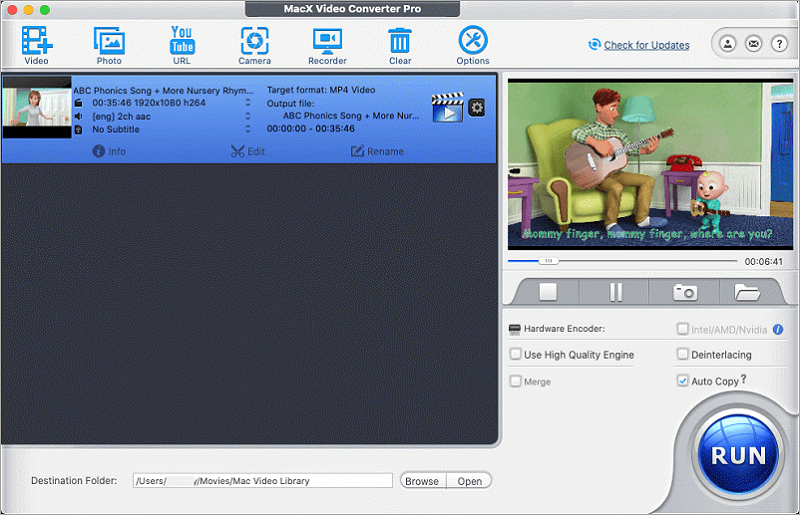The image size is (800, 515).
Task: Pause the preview playback
Action: (x=616, y=292)
